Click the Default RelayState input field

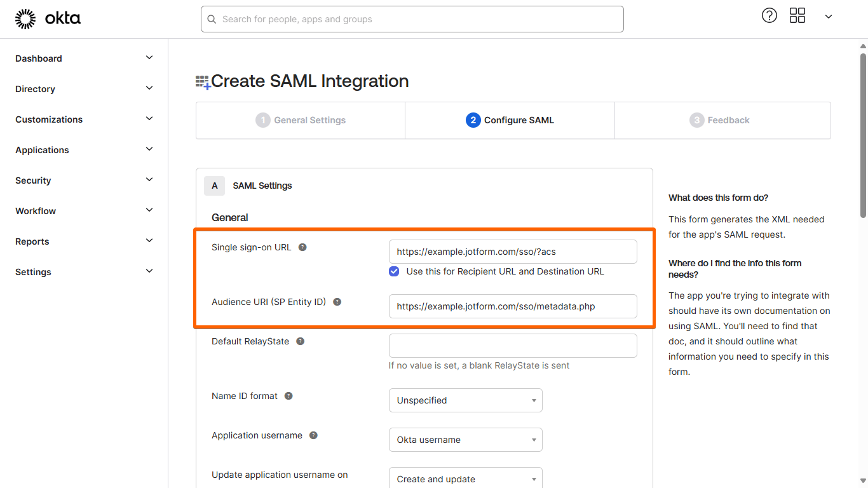pos(512,346)
